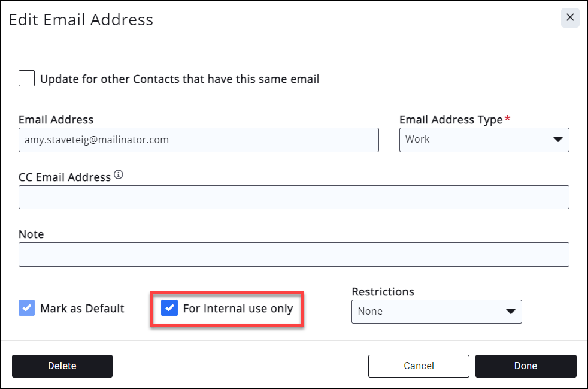Close the Edit Email Address dialog
Screen dimensions: 588x389
569,18
